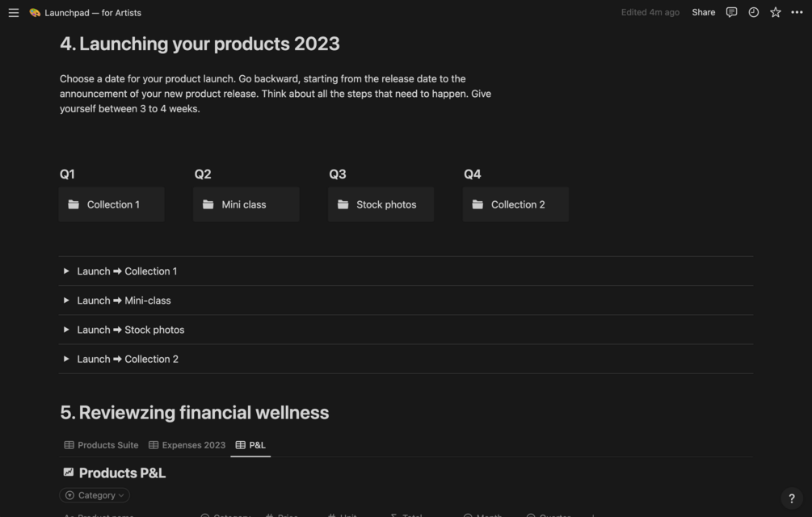Expand the Launch Mini-class toggle
Viewport: 812px width, 517px height.
coord(66,301)
